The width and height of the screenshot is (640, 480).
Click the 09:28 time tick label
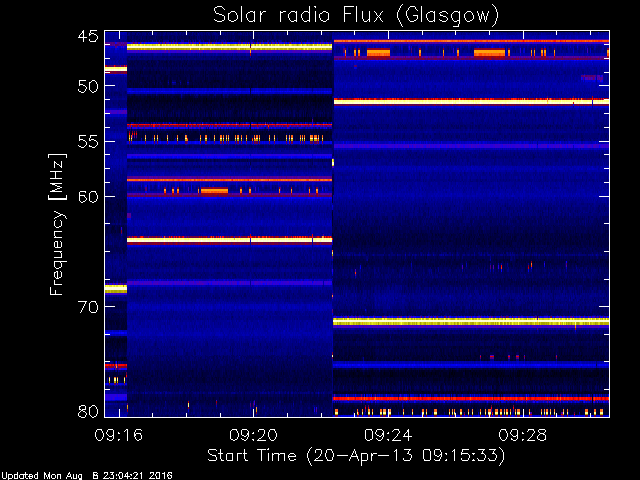[523, 435]
